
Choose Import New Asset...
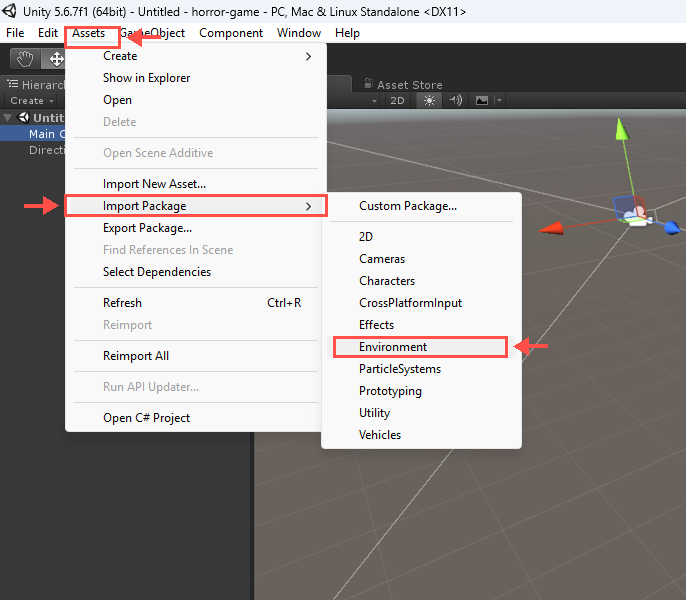196,184
